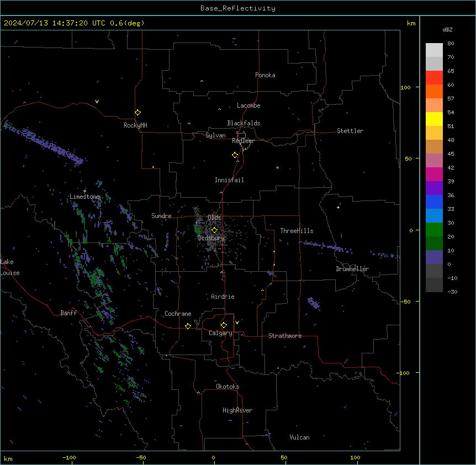Select the yellow diamond marker between Olds and Didsbury
Viewport: 476px width, 465px height.
point(214,230)
